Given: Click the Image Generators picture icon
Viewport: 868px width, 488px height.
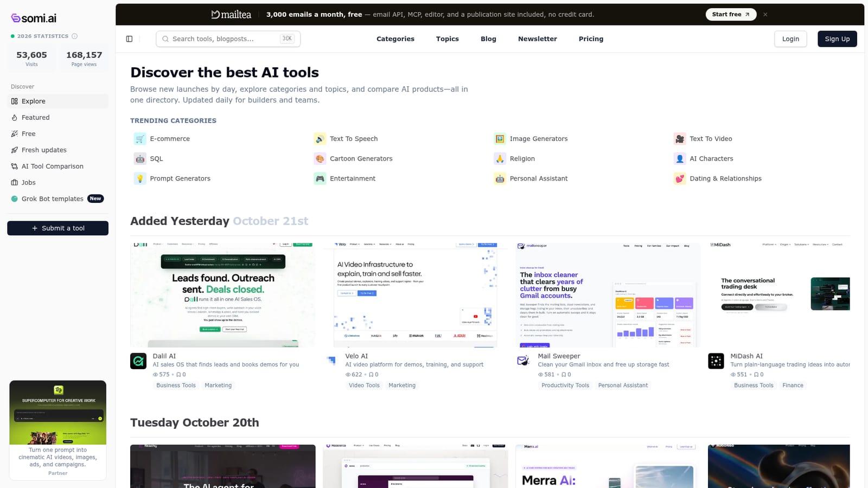Looking at the screenshot, I should pos(500,139).
